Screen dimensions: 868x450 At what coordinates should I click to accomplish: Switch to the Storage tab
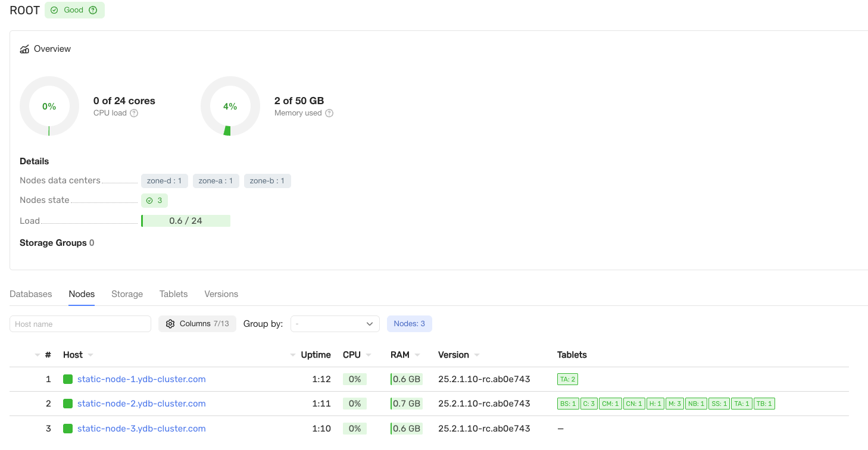(127, 294)
